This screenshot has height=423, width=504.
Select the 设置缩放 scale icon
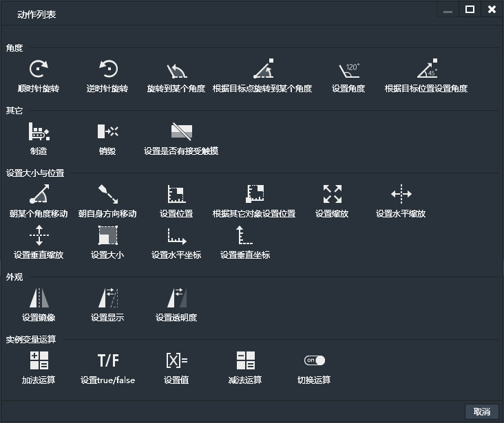[332, 195]
